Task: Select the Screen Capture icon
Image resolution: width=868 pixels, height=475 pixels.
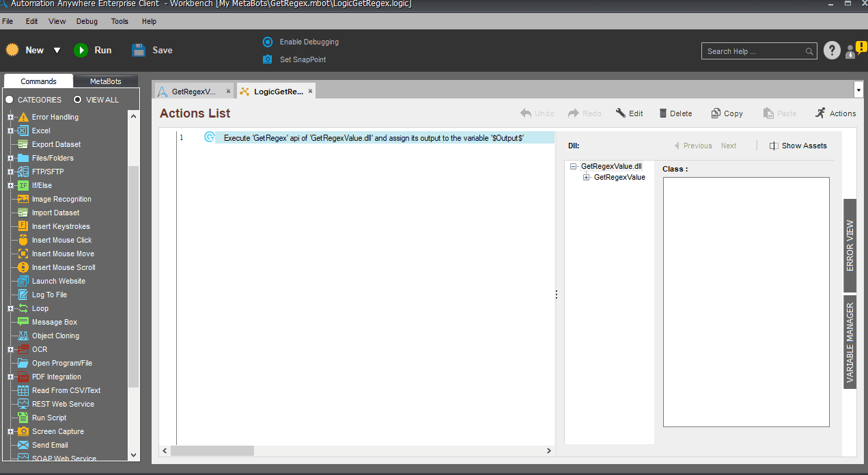Action: [23, 431]
